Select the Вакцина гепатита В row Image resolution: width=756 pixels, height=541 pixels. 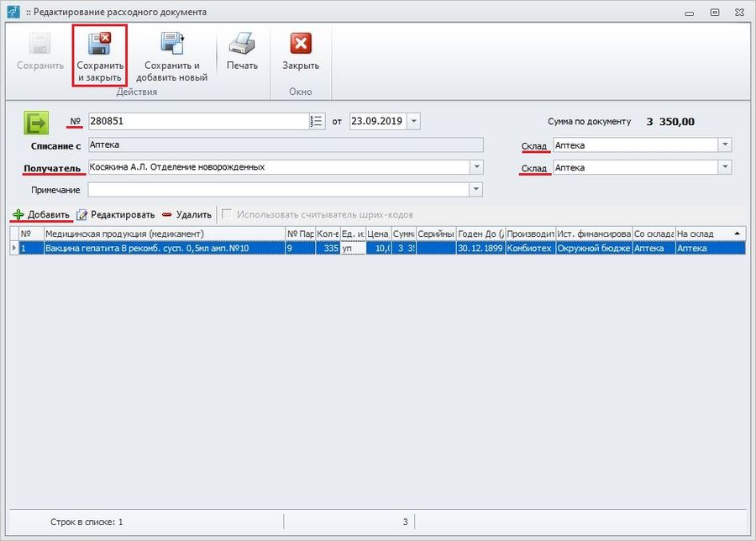[164, 249]
